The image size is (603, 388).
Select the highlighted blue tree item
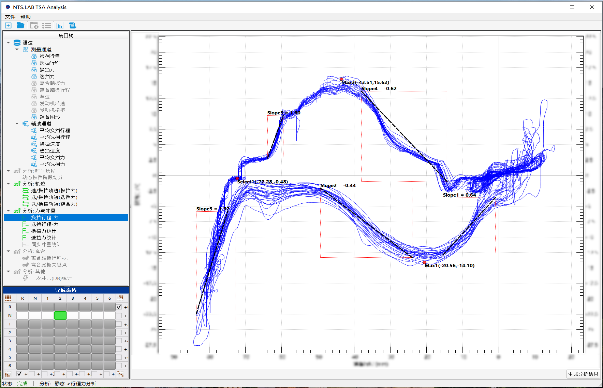[66, 218]
